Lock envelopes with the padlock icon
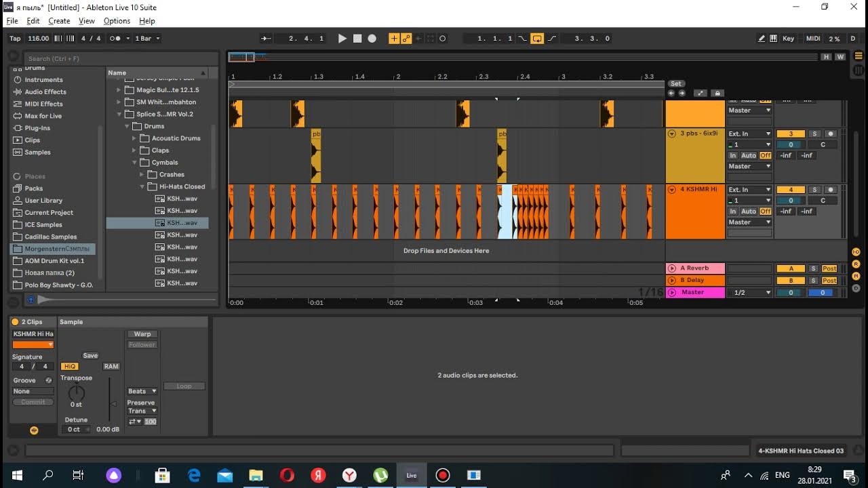This screenshot has width=868, height=488. click(717, 94)
